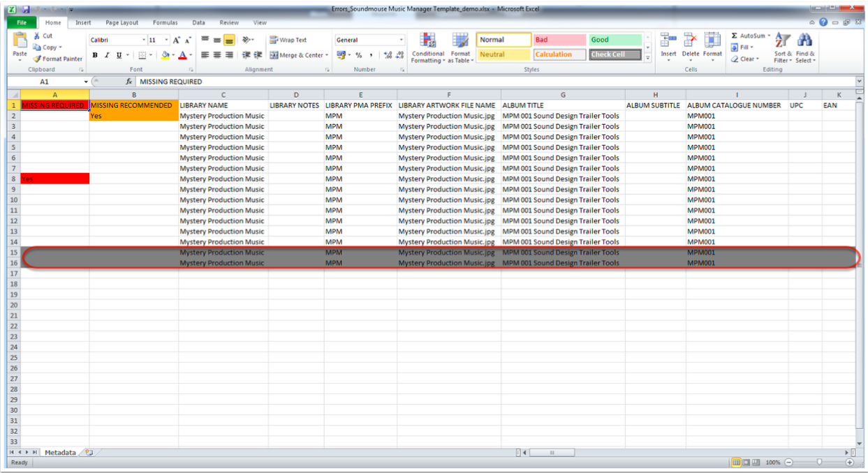
Task: Open the Conditional Formatting menu
Action: (427, 47)
